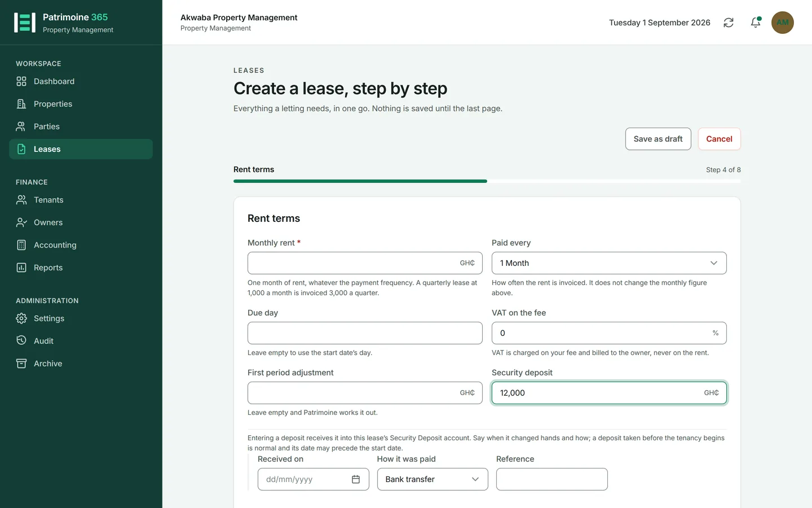Click the Rent terms card heading

(273, 218)
